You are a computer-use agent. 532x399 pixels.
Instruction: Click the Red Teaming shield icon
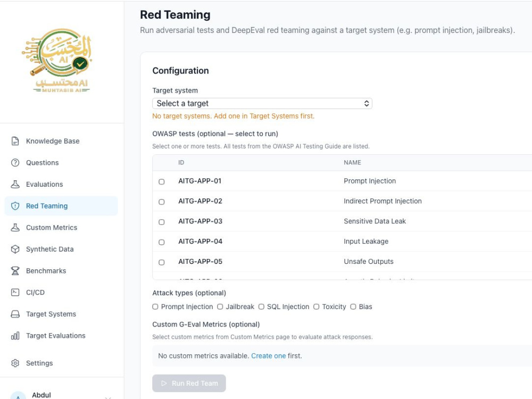(15, 206)
